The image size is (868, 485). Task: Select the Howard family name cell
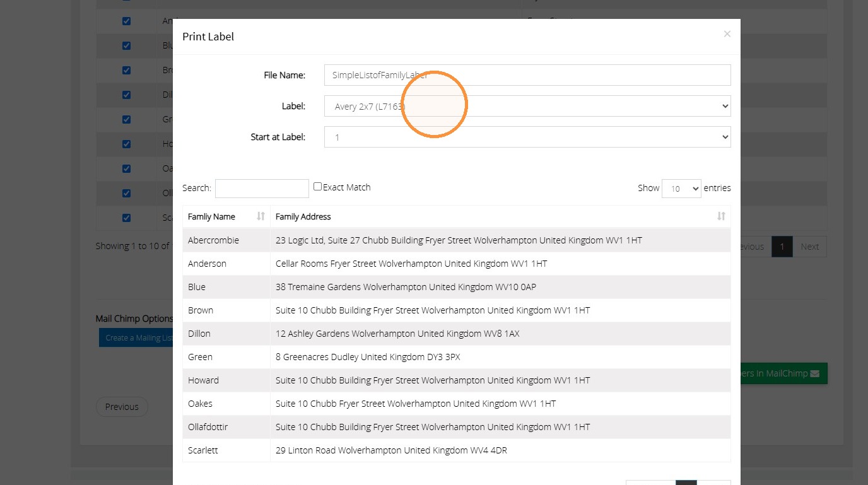point(226,380)
